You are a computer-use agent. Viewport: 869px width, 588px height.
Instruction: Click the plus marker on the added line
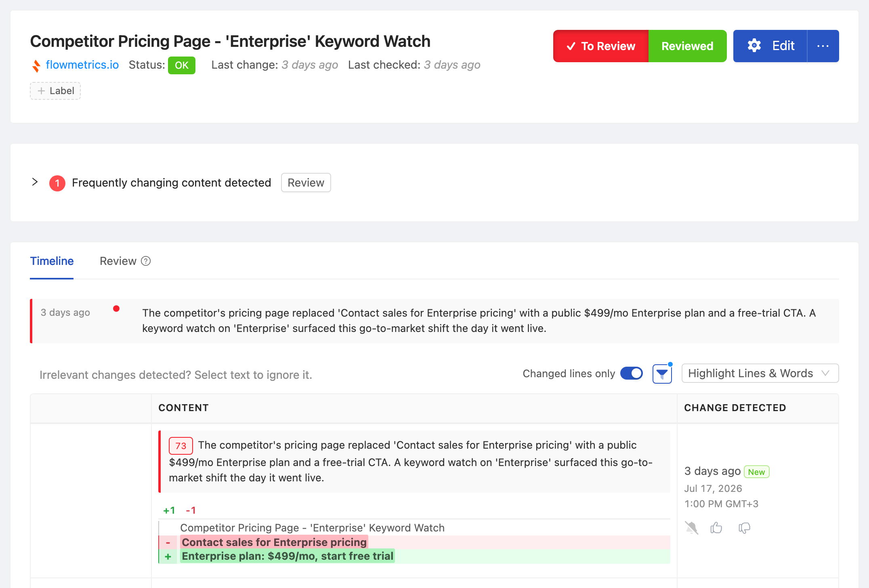[x=168, y=556]
